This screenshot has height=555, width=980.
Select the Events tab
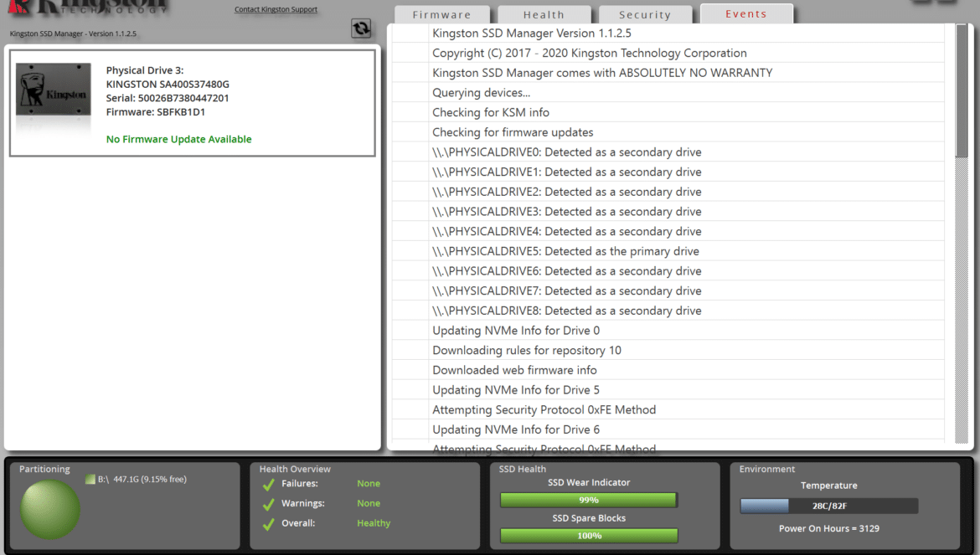tap(746, 13)
